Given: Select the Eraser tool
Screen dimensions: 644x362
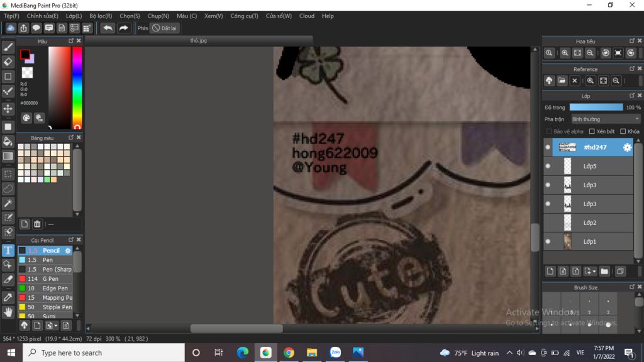Looking at the screenshot, I should coord(8,62).
